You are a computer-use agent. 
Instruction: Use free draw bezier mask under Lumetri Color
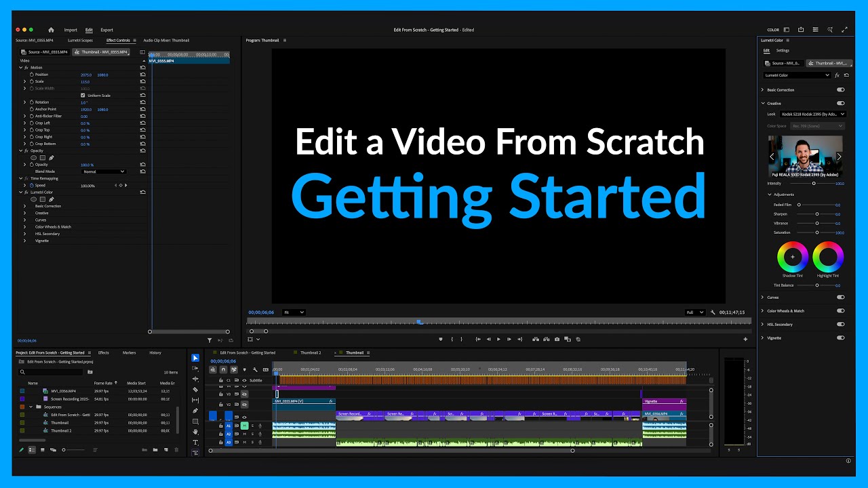click(51, 199)
